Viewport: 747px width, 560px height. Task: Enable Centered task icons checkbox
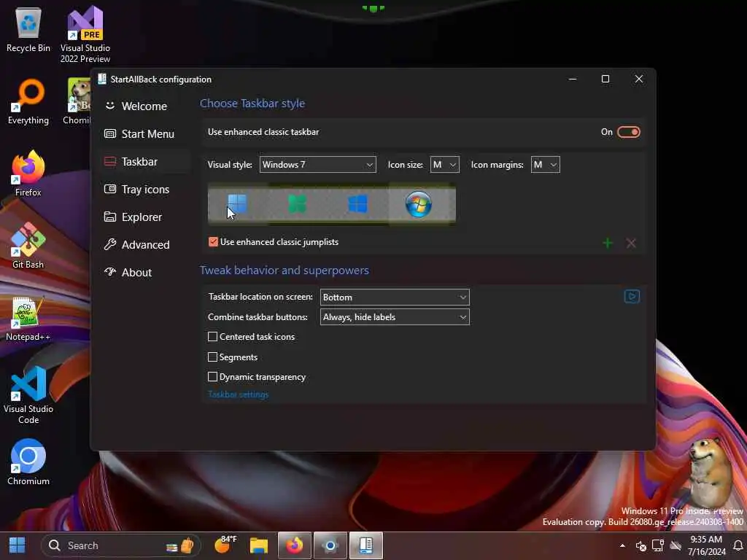(x=212, y=337)
